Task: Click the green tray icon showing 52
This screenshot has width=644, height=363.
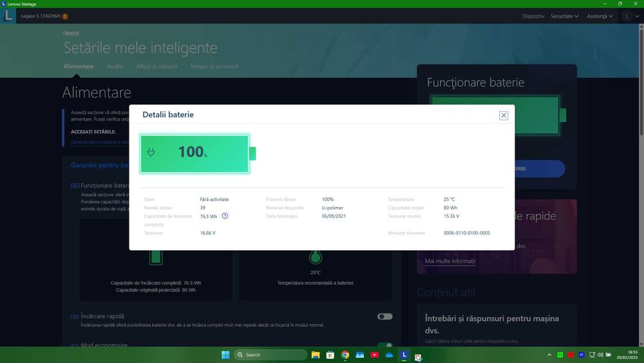Action: pos(560,355)
